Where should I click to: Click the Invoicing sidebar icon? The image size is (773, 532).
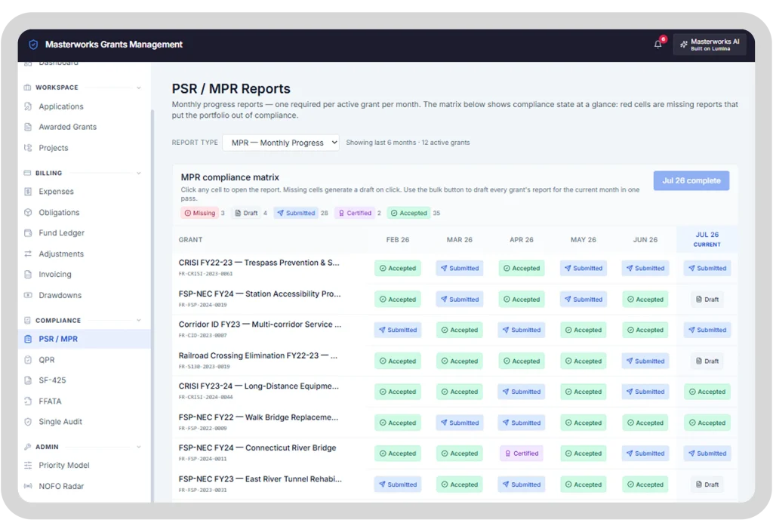[x=28, y=274]
